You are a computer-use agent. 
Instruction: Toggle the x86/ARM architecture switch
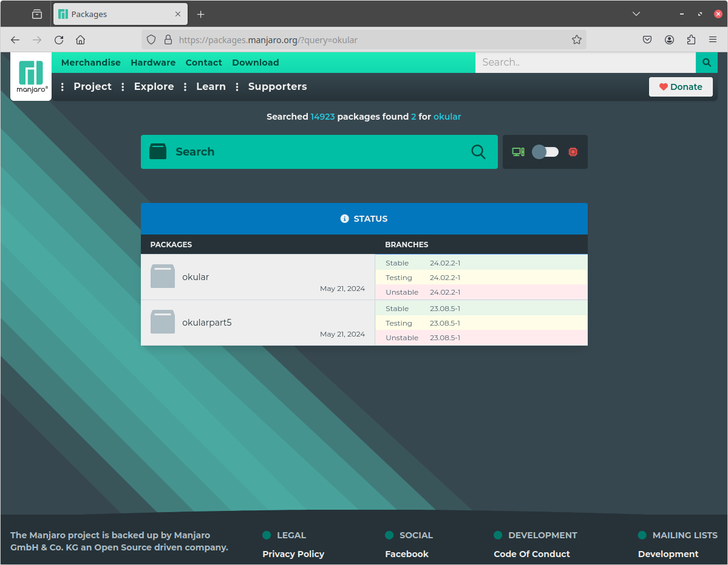(545, 152)
